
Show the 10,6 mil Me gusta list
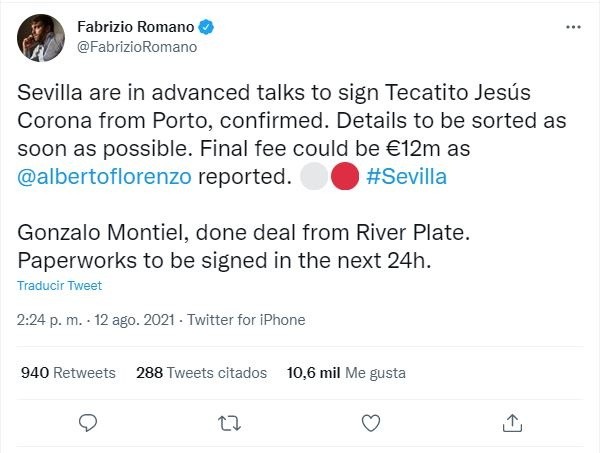coord(345,373)
